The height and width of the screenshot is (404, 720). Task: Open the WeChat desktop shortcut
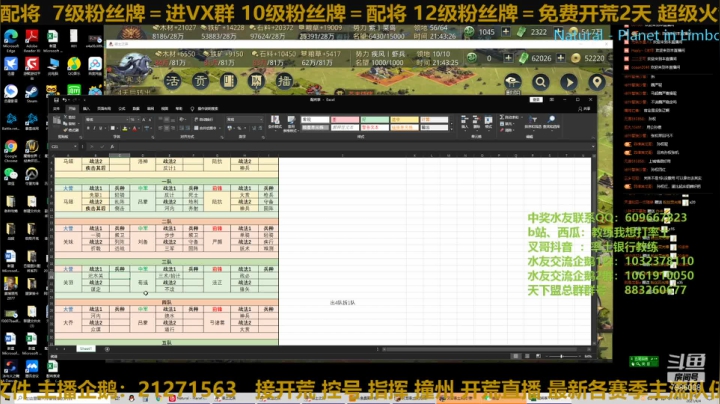11,177
